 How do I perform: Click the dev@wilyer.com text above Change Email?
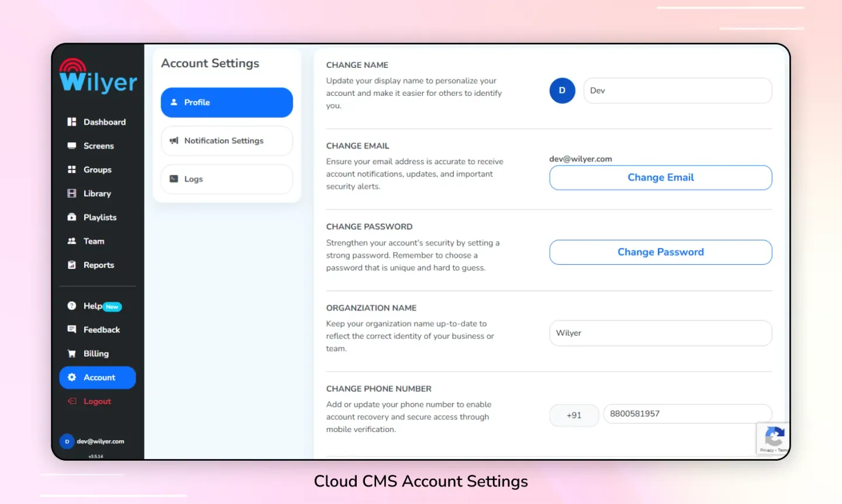pyautogui.click(x=581, y=159)
